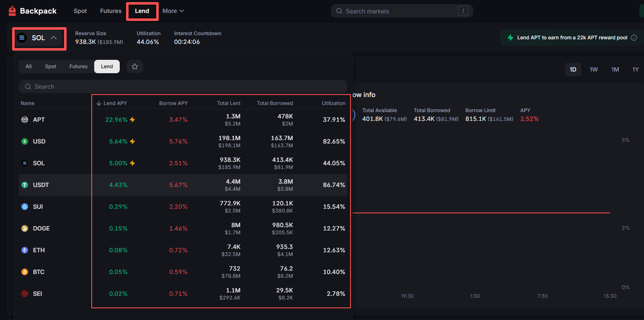Viewport: 644px width, 320px height.
Task: Click the BTC coin icon
Action: [25, 272]
